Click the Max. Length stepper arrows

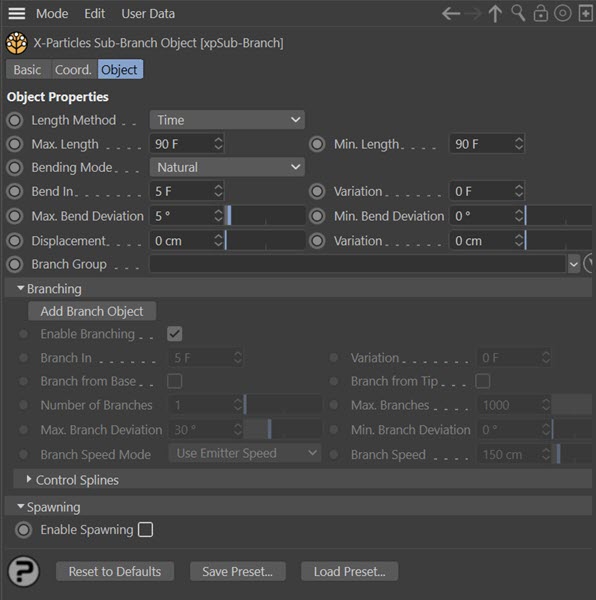pyautogui.click(x=218, y=144)
